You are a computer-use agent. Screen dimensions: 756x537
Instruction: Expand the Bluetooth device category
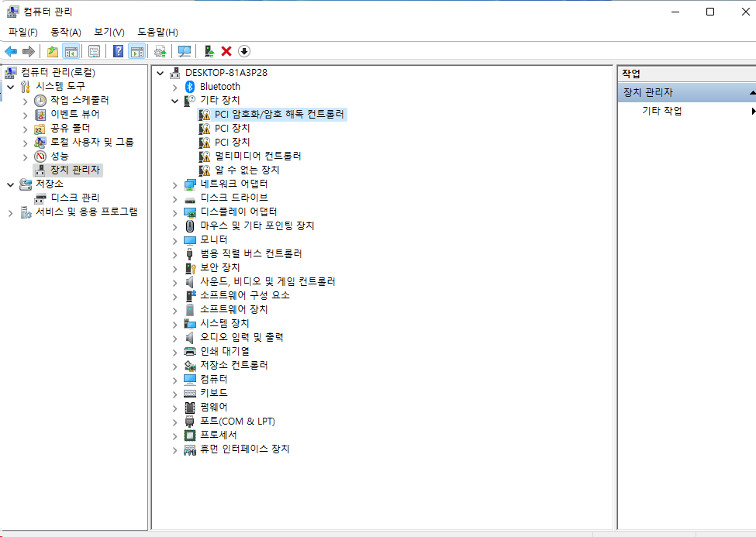[x=175, y=88]
